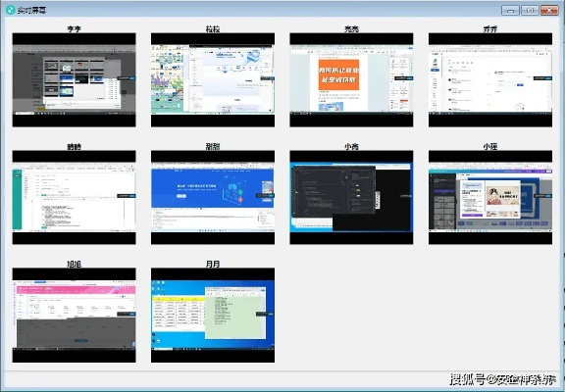This screenshot has width=565, height=392.
Task: Select the blue website banner screen thumbnail
Action: coord(213,197)
